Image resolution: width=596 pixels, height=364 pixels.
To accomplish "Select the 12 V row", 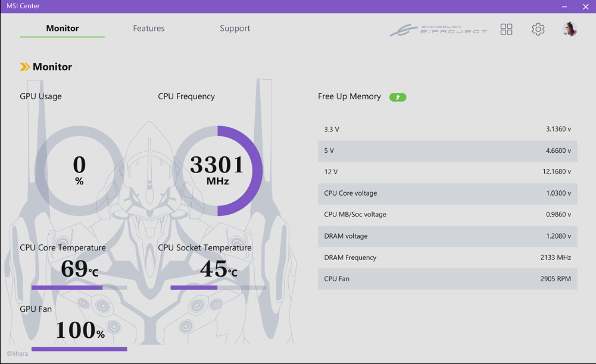I will (447, 171).
